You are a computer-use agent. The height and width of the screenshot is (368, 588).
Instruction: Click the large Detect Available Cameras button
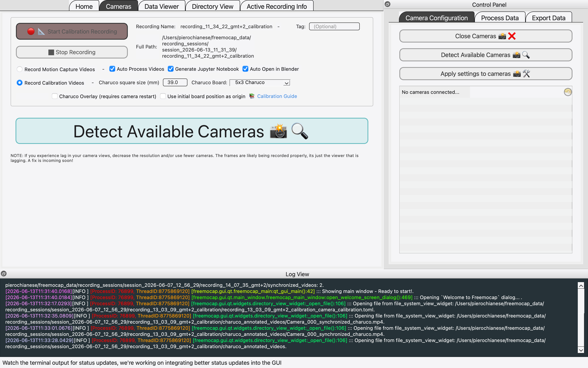(x=192, y=131)
